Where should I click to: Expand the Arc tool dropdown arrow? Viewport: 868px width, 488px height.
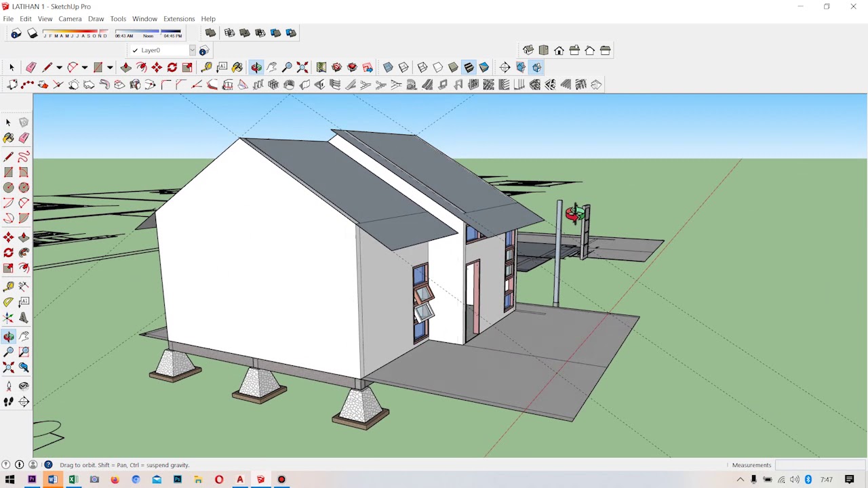pyautogui.click(x=84, y=67)
